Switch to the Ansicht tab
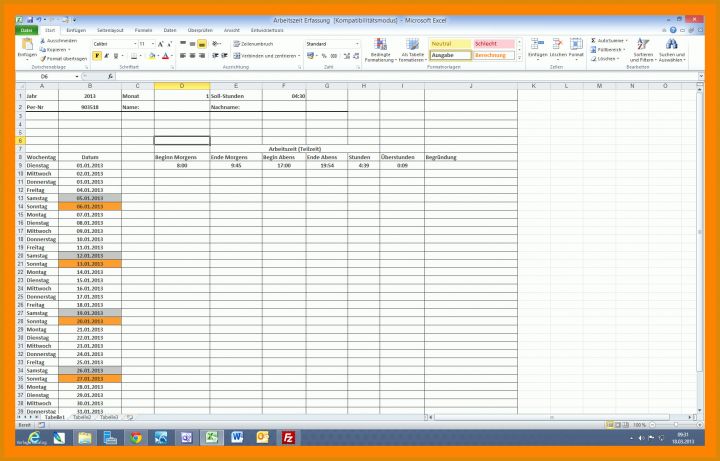The image size is (720, 461). tap(231, 30)
